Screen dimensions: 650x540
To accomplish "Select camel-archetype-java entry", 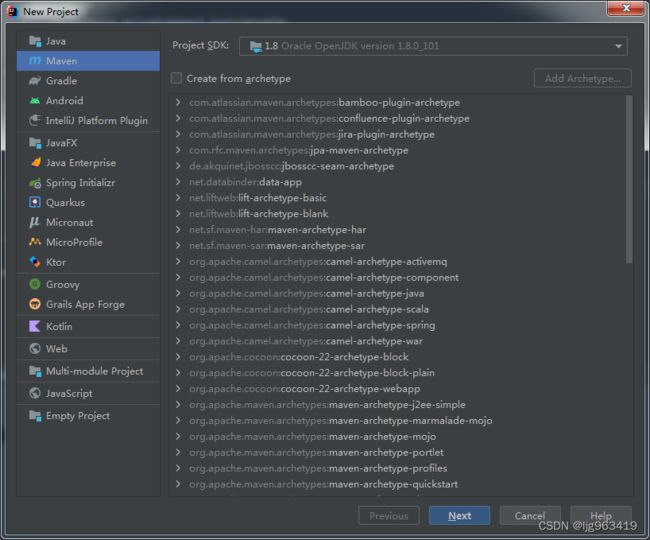I will 306,293.
